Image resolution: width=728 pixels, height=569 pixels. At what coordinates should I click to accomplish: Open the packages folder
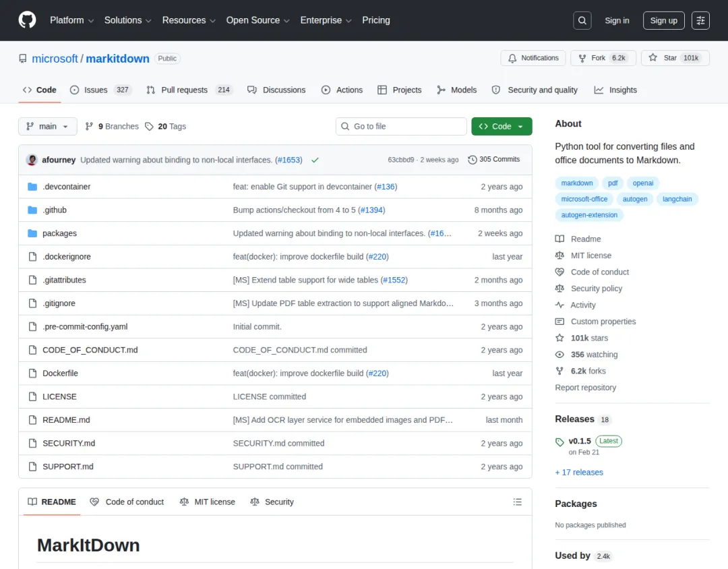coord(59,233)
